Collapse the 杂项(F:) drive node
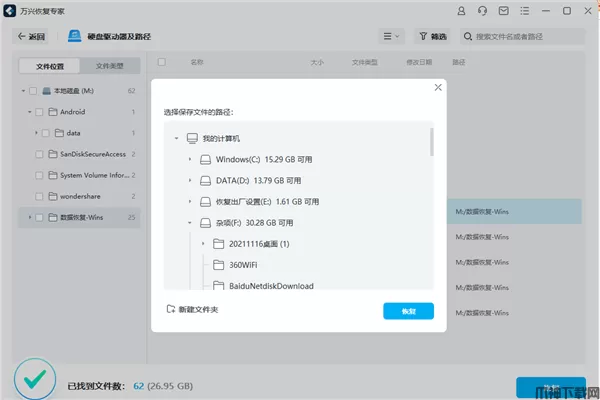 190,223
